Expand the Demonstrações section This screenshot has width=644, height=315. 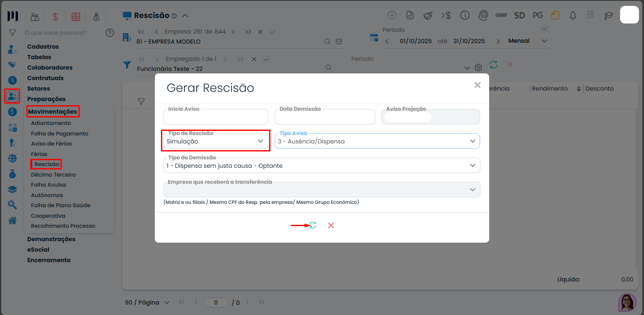(51, 239)
